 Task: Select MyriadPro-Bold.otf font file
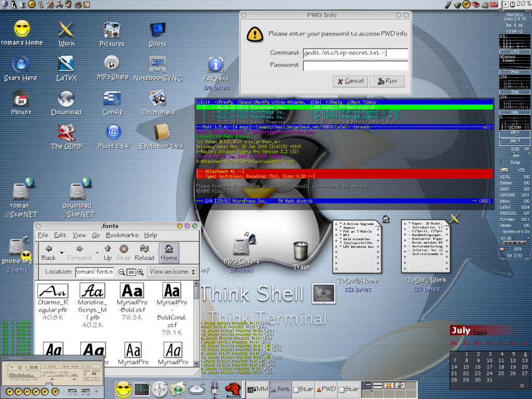click(131, 301)
